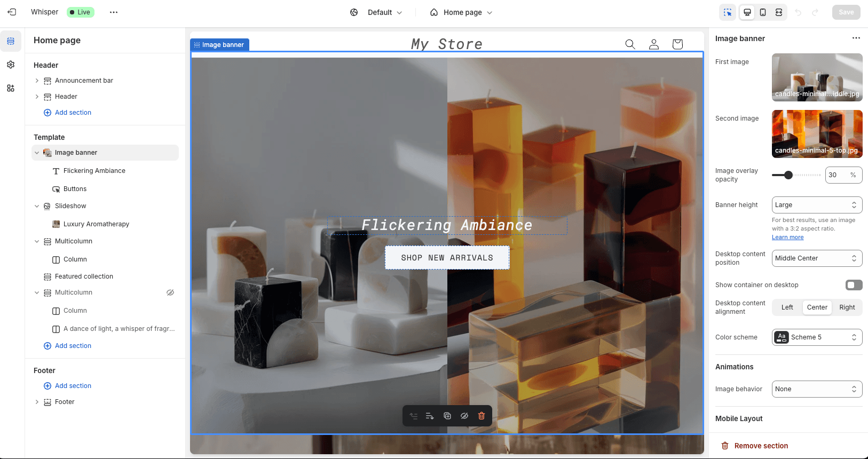Open theme settings gear in left rail

[11, 65]
